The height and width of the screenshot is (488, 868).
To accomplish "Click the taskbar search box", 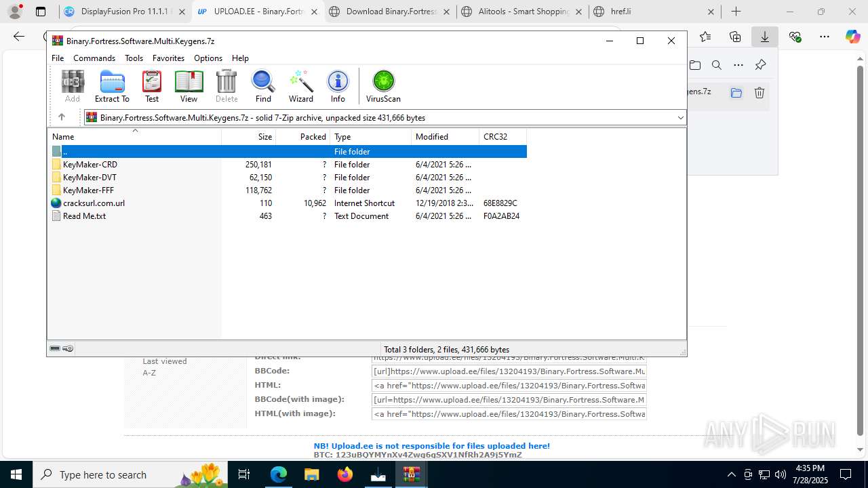I will [131, 474].
